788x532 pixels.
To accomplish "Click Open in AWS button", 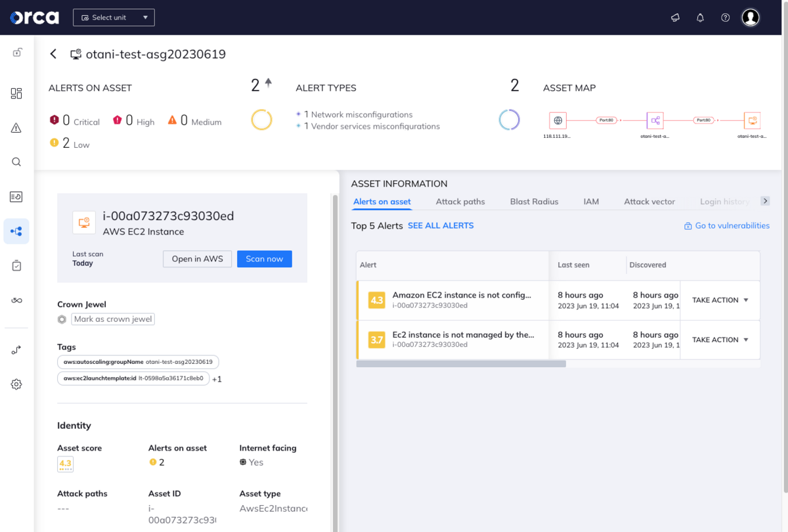I will pos(197,259).
